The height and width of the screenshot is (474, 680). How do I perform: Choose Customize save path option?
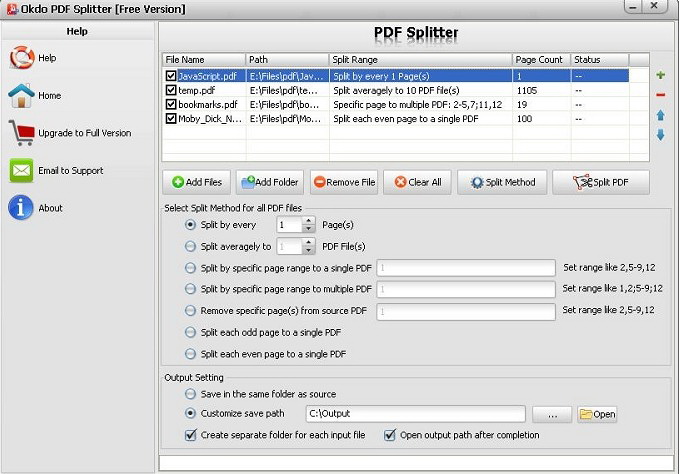(x=190, y=413)
